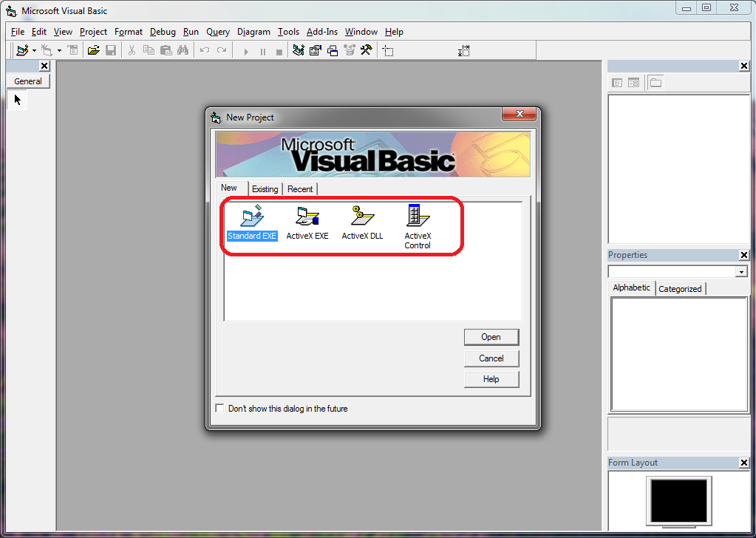Switch to Alphabetic properties tab
Image resolution: width=756 pixels, height=538 pixels.
[x=631, y=287]
